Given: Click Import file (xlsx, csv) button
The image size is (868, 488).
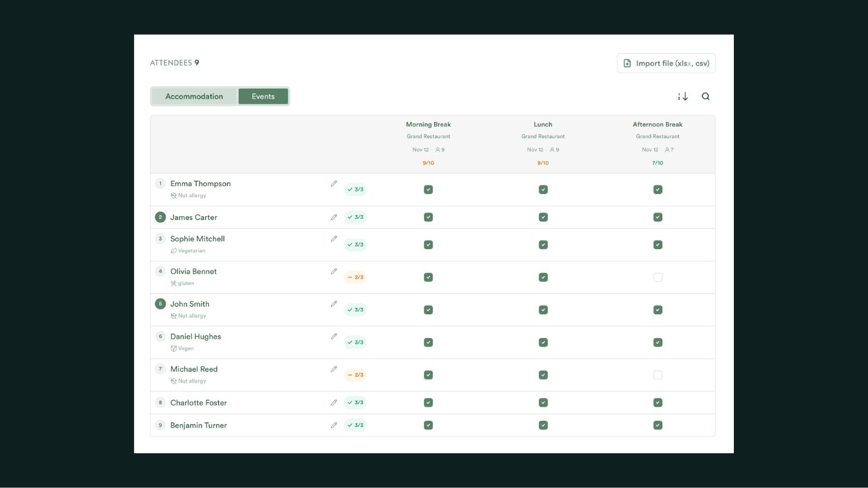Looking at the screenshot, I should point(666,63).
